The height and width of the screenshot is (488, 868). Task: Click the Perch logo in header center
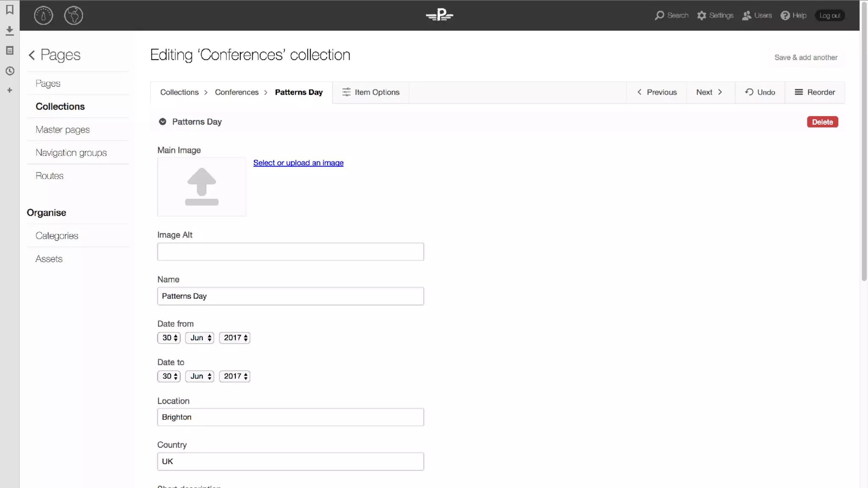pyautogui.click(x=440, y=15)
